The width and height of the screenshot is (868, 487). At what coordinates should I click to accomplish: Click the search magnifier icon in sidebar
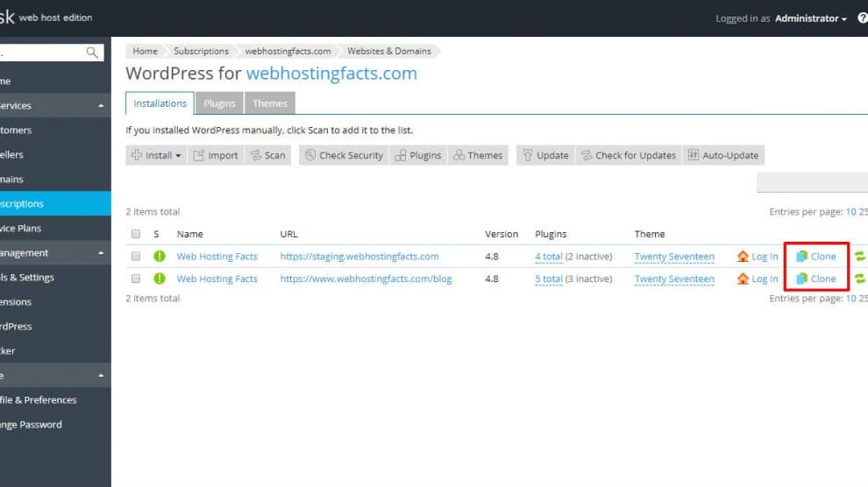(92, 53)
